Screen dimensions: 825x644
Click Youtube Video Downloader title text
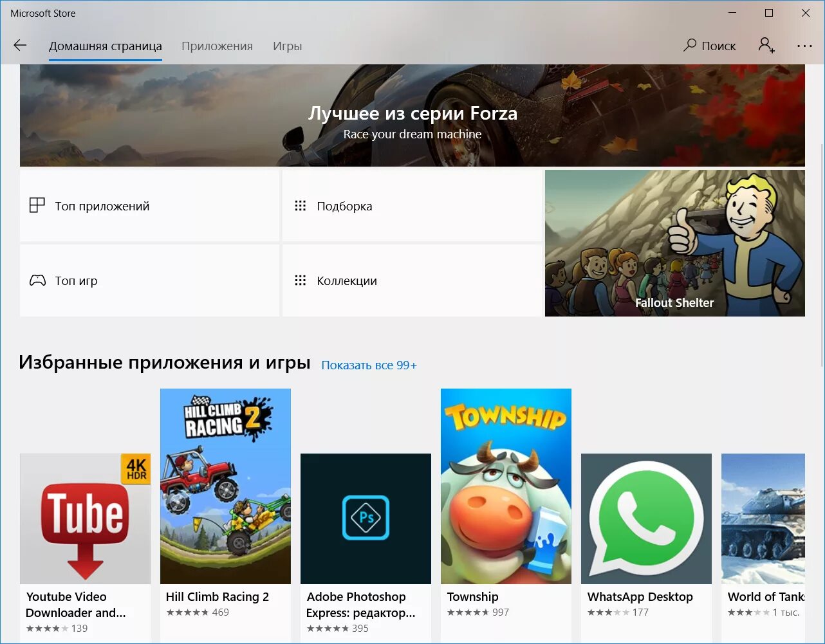pos(76,605)
